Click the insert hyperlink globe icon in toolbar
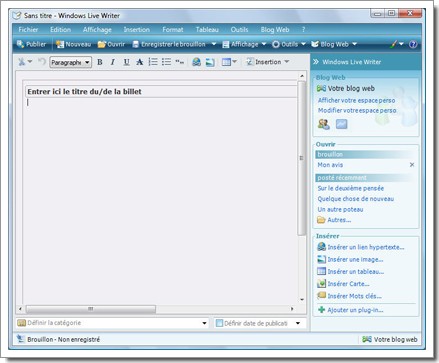The width and height of the screenshot is (439, 363). (x=197, y=62)
